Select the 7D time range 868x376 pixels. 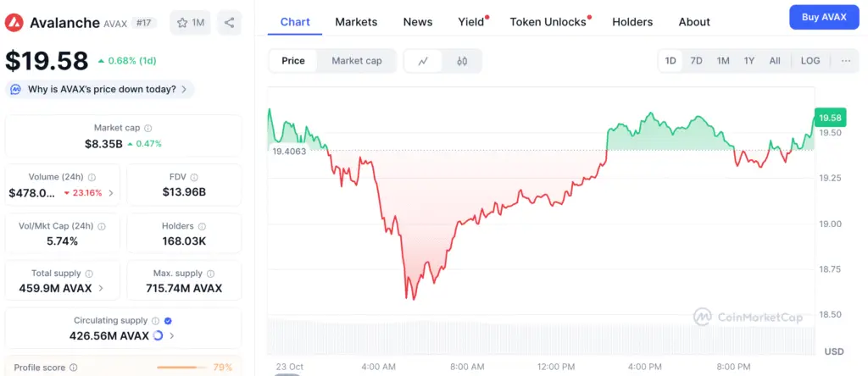pos(696,61)
